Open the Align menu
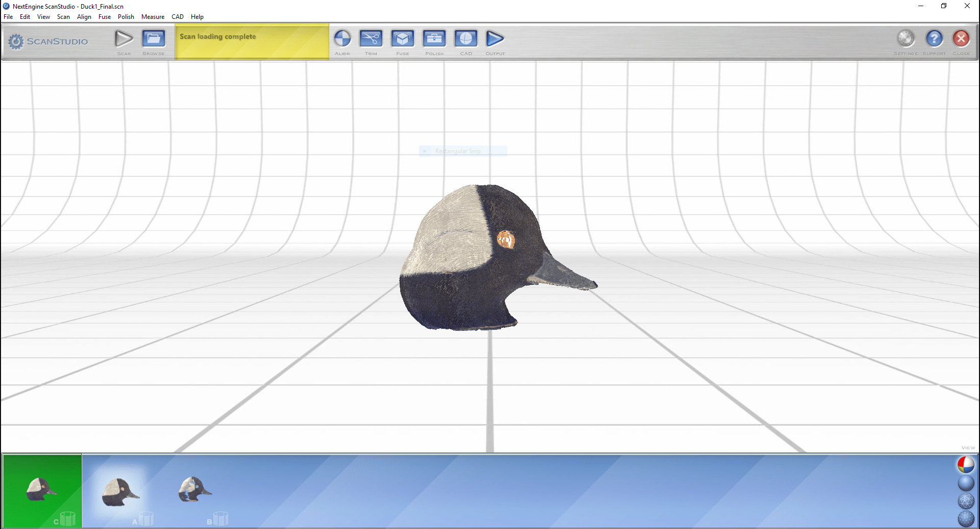The height and width of the screenshot is (529, 980). [x=84, y=17]
